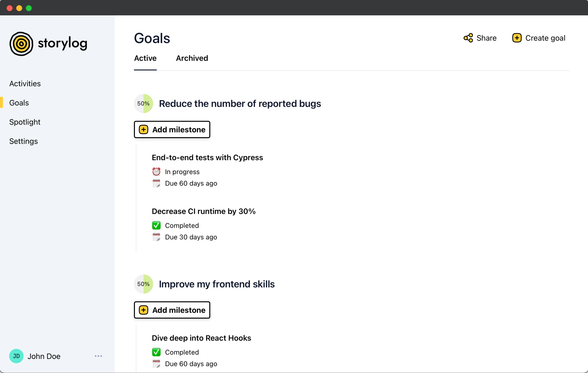Go to Settings in the sidebar
Image resolution: width=588 pixels, height=373 pixels.
click(24, 141)
